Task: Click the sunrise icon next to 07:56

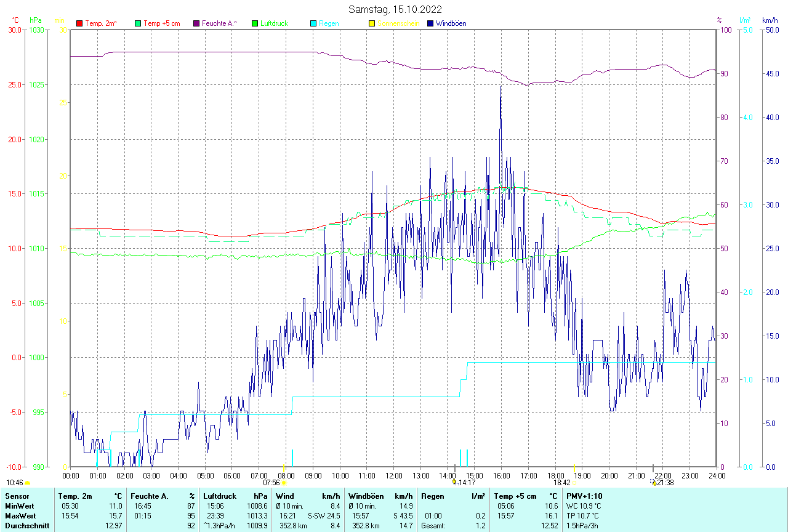Action: [283, 483]
